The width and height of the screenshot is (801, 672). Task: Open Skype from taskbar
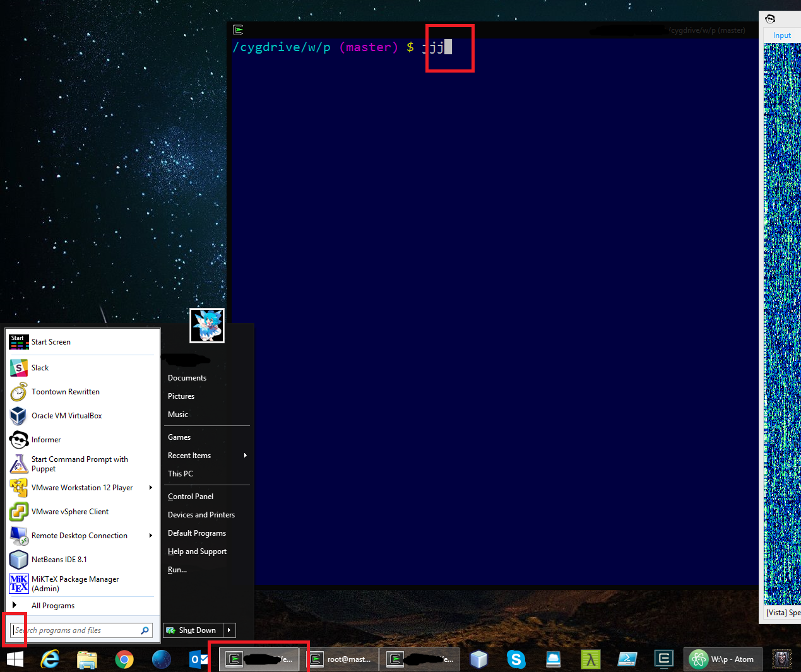pyautogui.click(x=516, y=659)
